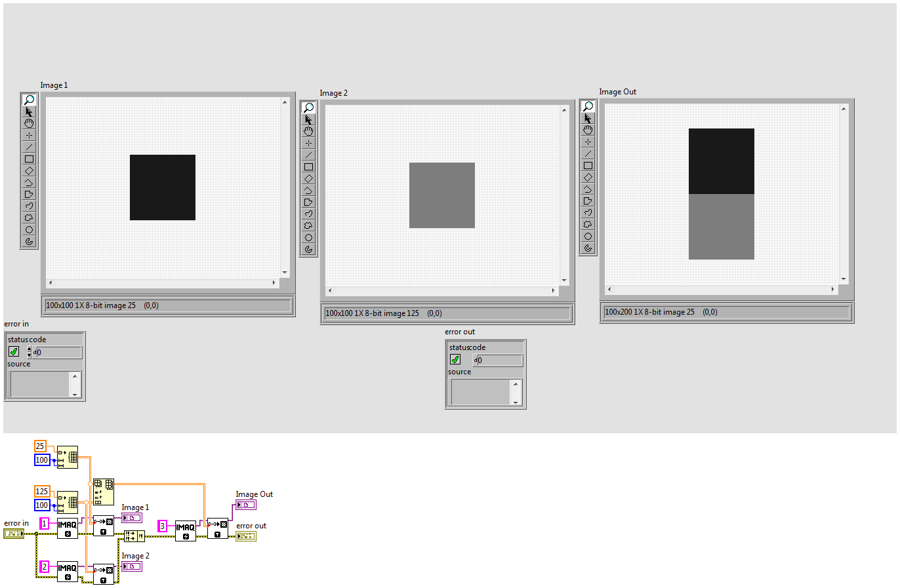This screenshot has width=900, height=588.
Task: Click the error in terminal in block diagram
Action: pos(13,534)
